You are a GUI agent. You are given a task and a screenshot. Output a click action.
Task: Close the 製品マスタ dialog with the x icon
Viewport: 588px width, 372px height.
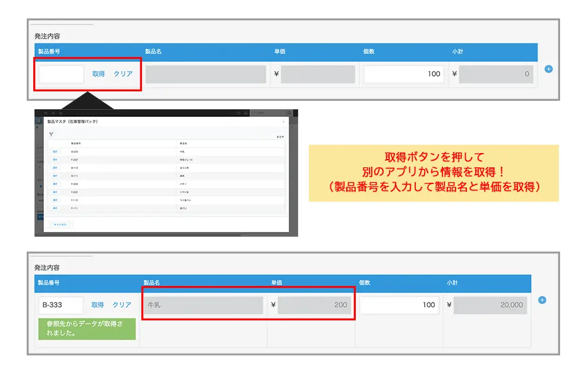(283, 122)
